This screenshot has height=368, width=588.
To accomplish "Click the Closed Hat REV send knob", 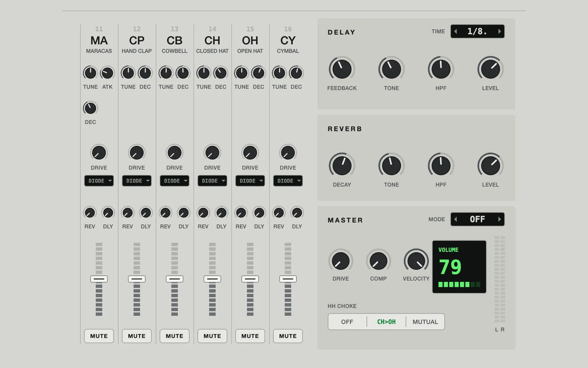I will pos(203,213).
